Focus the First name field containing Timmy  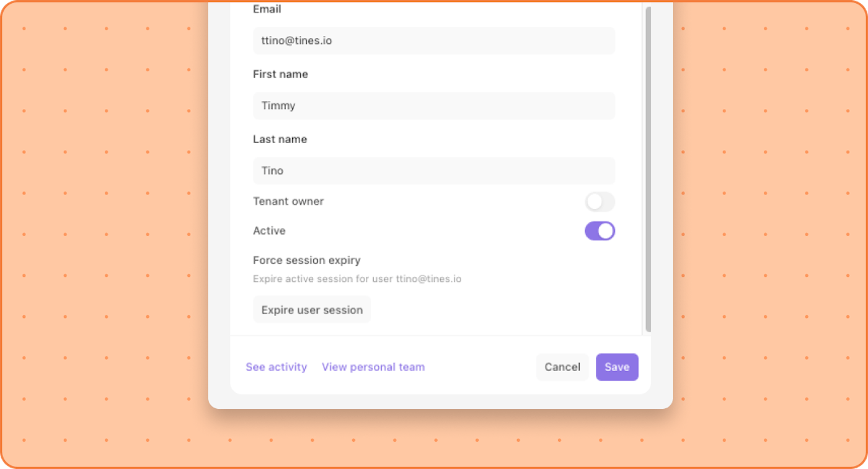coord(434,106)
